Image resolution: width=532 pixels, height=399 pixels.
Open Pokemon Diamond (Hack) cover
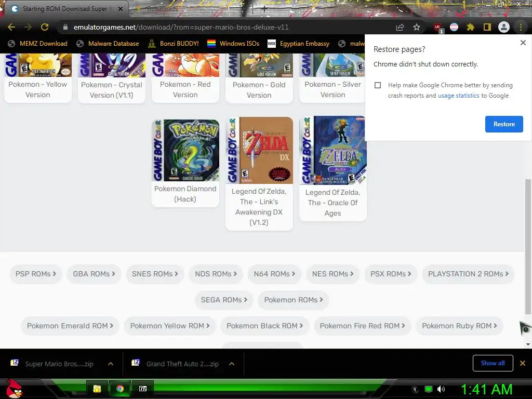pos(185,150)
